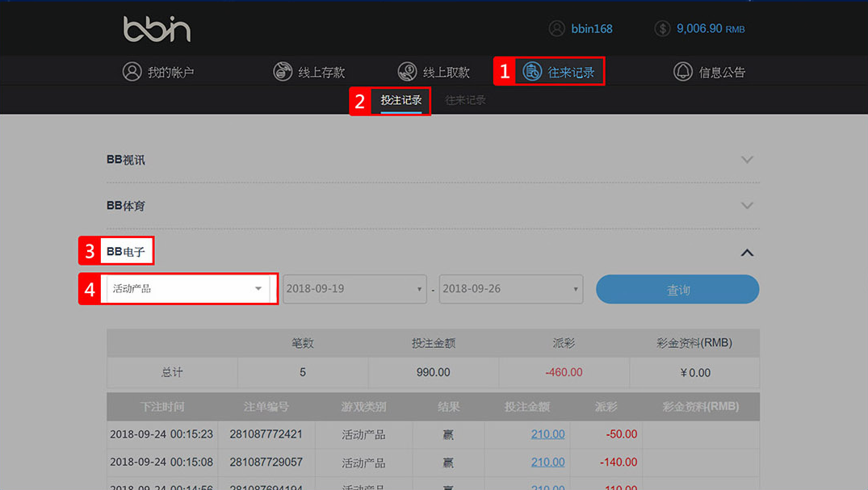Screen dimensions: 868x490
Task: Open the 我的帐户 menu item
Action: pos(170,73)
